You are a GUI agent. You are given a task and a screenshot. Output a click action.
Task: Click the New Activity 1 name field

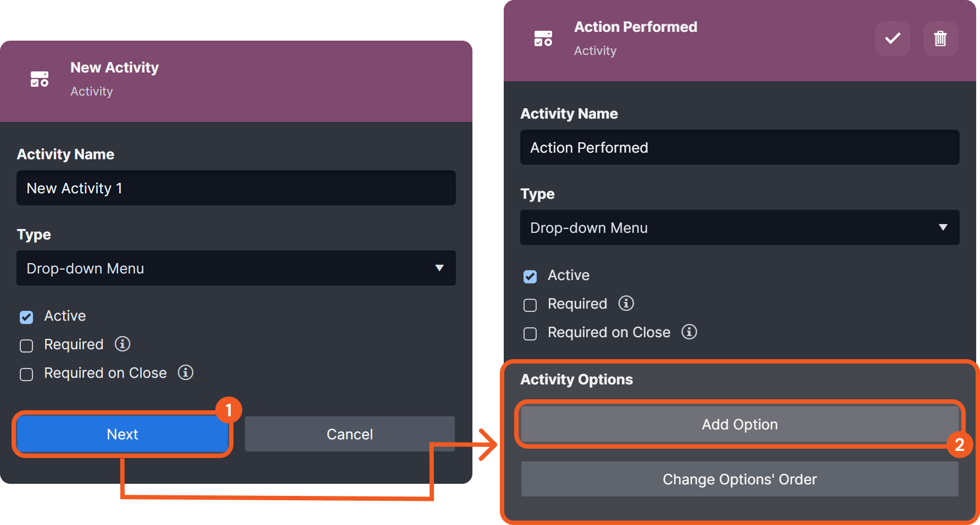click(x=236, y=188)
